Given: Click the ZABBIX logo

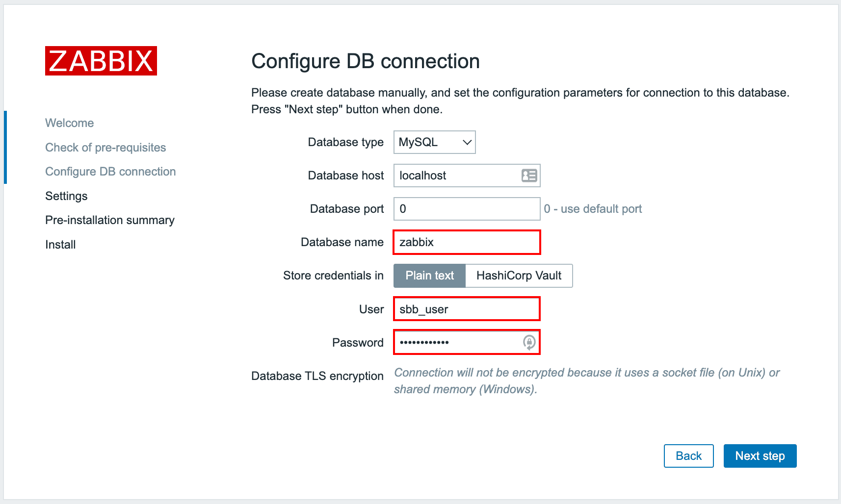Looking at the screenshot, I should pos(101,61).
